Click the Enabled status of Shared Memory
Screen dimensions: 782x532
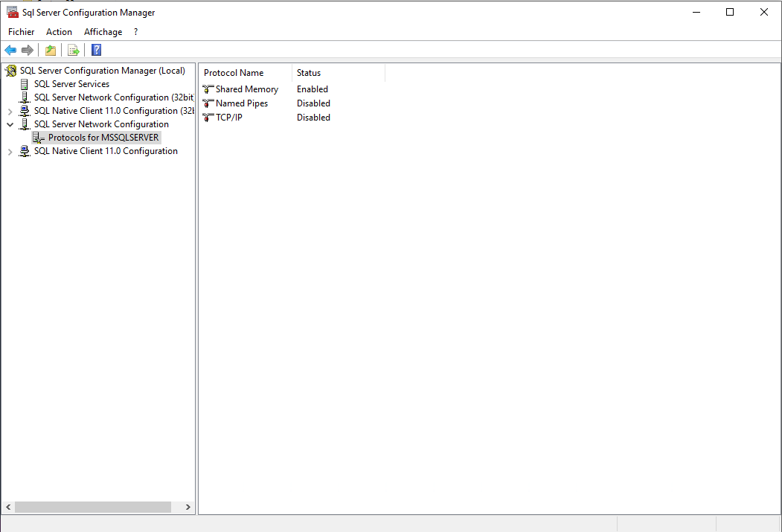coord(313,89)
